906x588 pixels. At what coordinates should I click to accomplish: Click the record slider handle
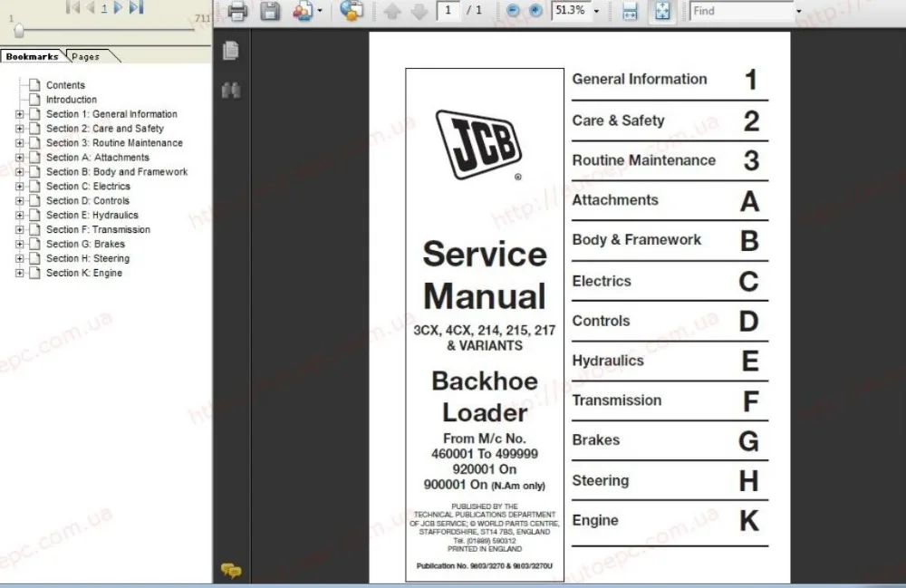[x=19, y=30]
